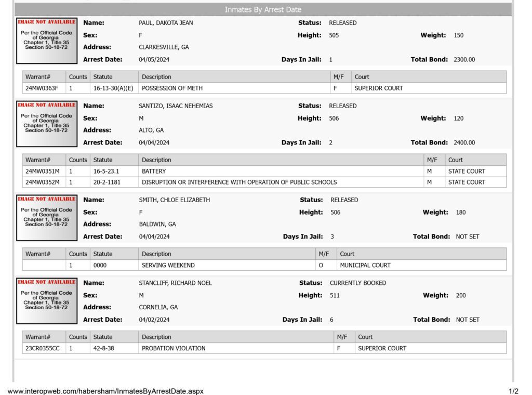Click Isaac Santizo's image-not-available placeholder
The height and width of the screenshot is (395, 532).
tap(47, 124)
